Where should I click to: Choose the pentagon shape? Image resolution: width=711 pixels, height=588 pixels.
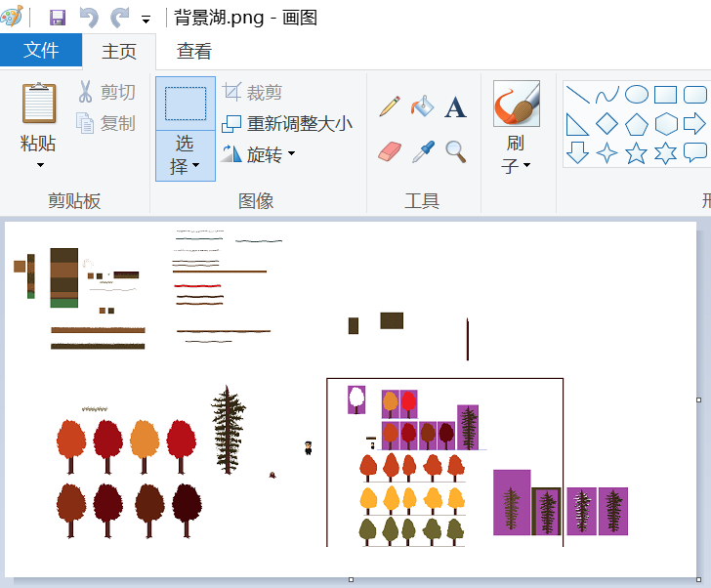pos(637,124)
